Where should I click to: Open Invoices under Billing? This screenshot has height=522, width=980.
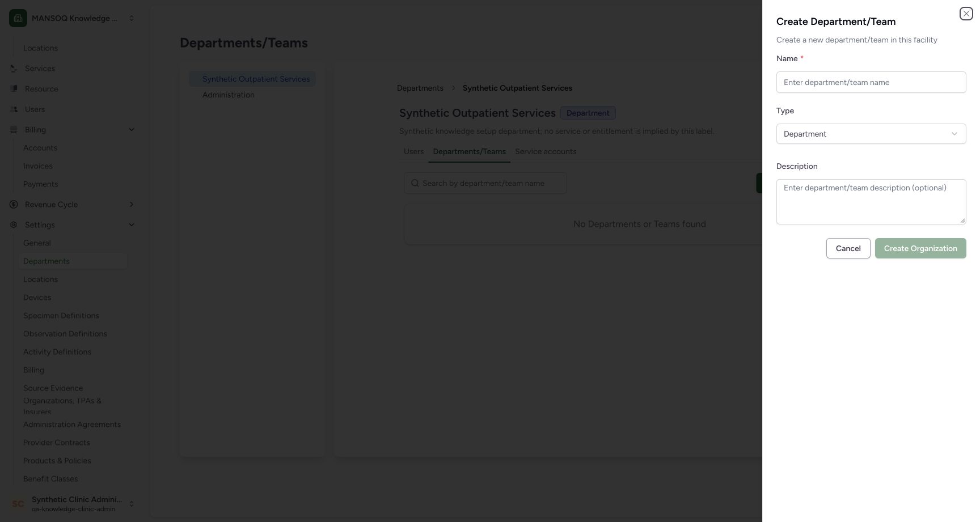tap(38, 166)
